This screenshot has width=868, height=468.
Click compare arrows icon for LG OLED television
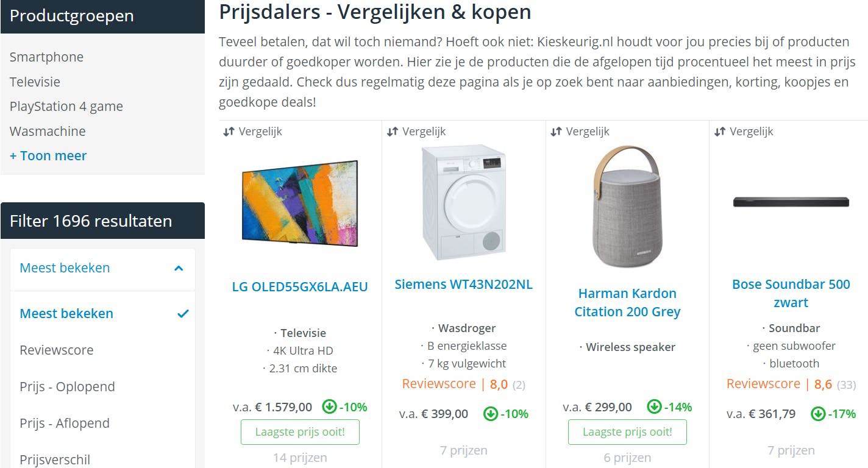point(229,132)
